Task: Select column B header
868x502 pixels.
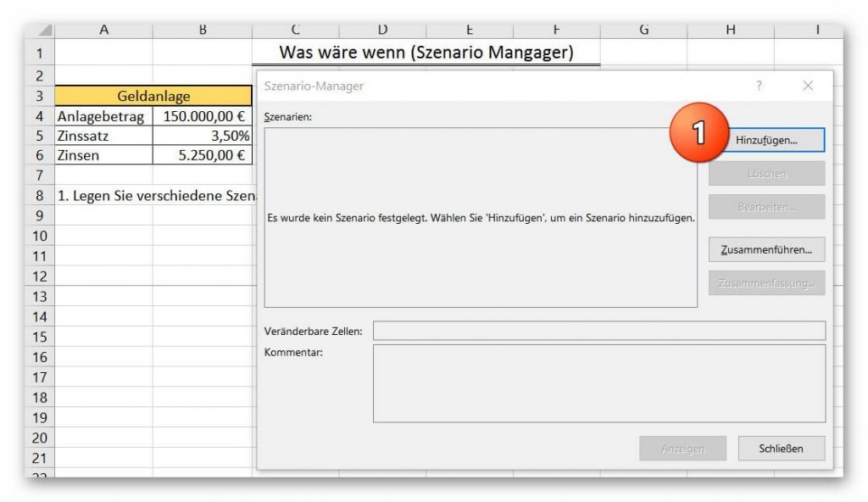Action: pos(203,30)
